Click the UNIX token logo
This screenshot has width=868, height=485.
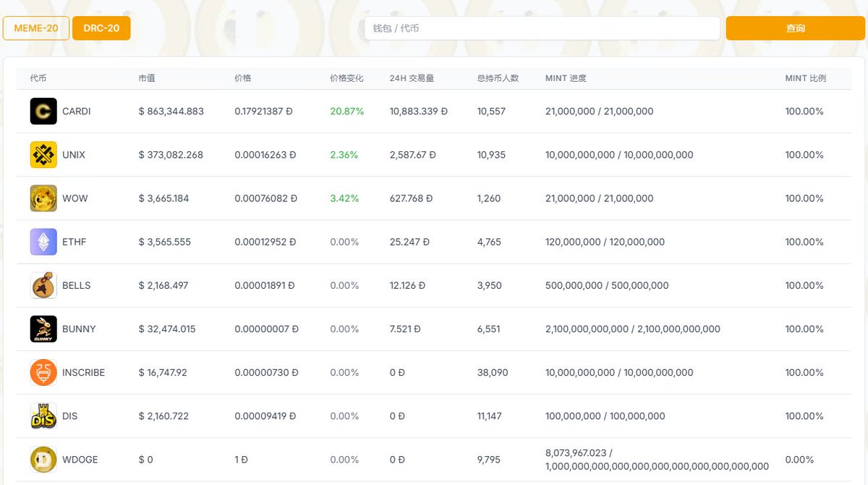pyautogui.click(x=43, y=154)
